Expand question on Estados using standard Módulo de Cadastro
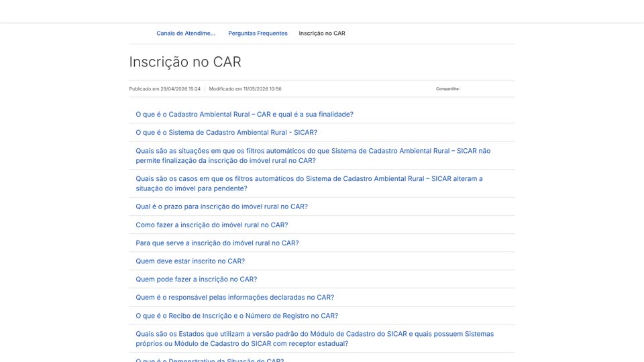The width and height of the screenshot is (644, 362). [x=315, y=339]
